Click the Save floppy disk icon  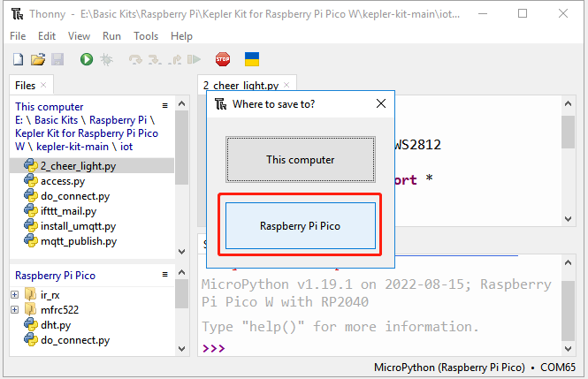pos(57,59)
